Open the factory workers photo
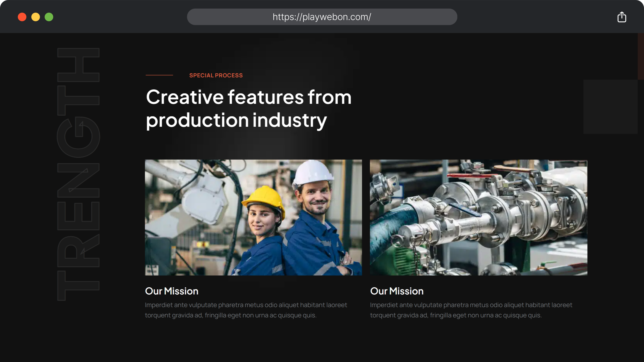This screenshot has height=362, width=644. pos(253,217)
